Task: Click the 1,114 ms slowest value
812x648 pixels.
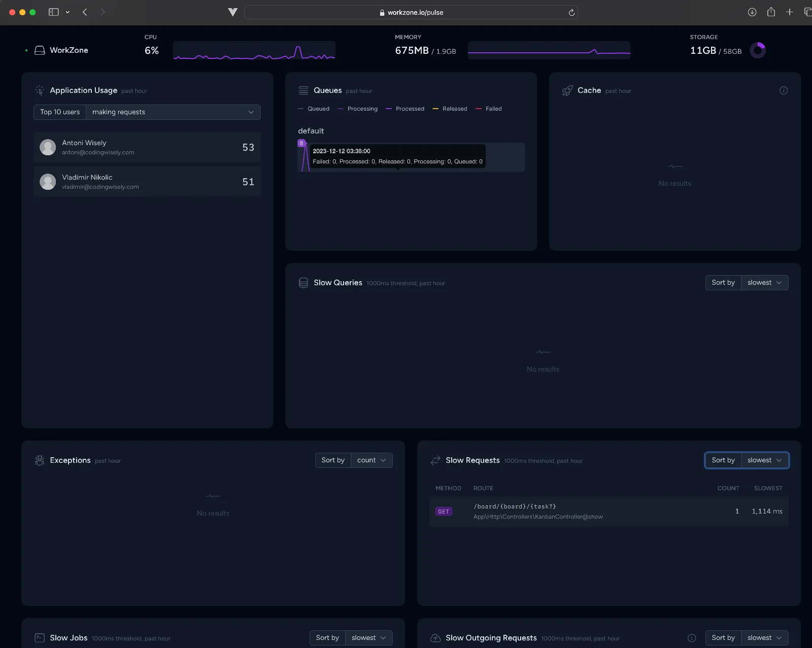Action: [x=767, y=511]
